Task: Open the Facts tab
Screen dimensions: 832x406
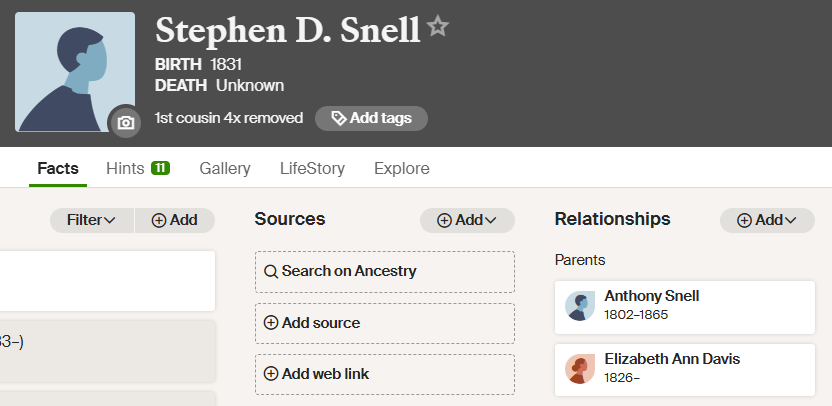Action: coord(58,168)
